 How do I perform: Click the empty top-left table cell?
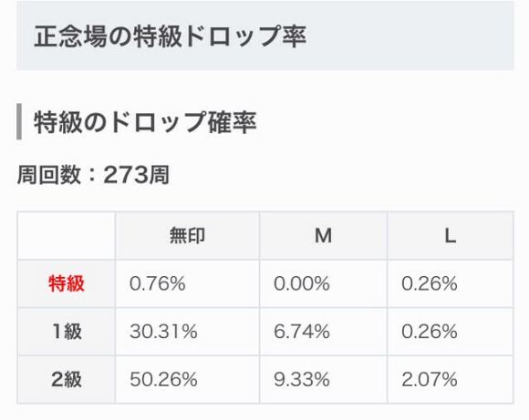pyautogui.click(x=66, y=236)
